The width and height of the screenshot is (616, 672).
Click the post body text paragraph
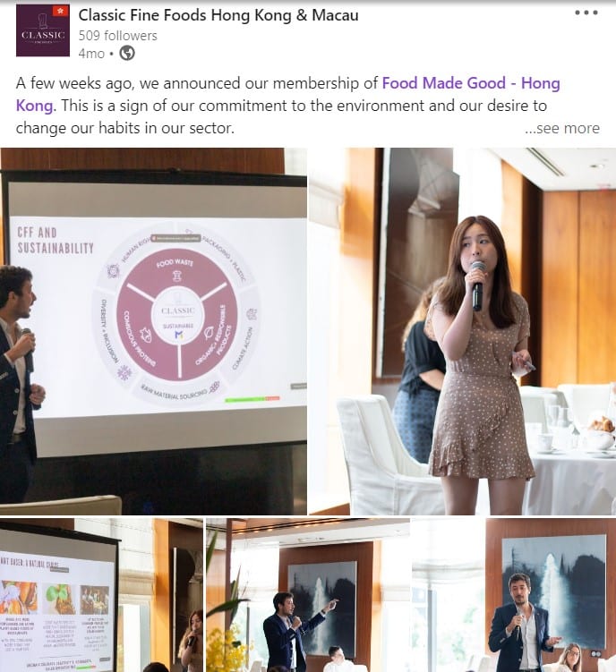coord(287,106)
